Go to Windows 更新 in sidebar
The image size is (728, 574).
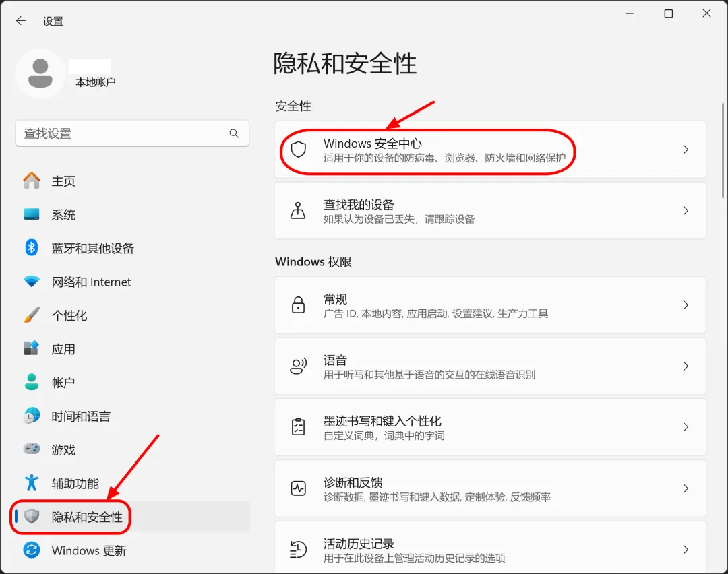coord(132,550)
